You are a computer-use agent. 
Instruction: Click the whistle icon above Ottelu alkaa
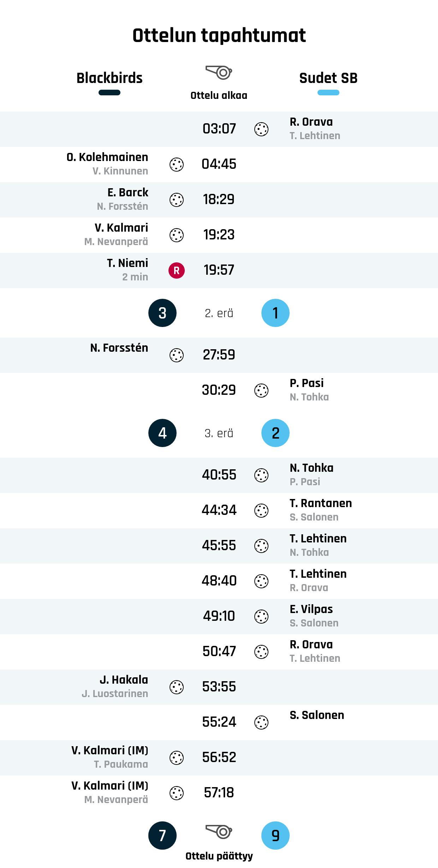click(x=219, y=72)
